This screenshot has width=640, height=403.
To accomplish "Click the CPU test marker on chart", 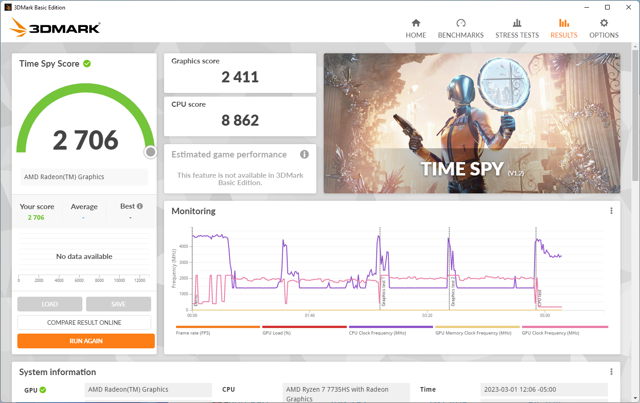I will (540, 298).
